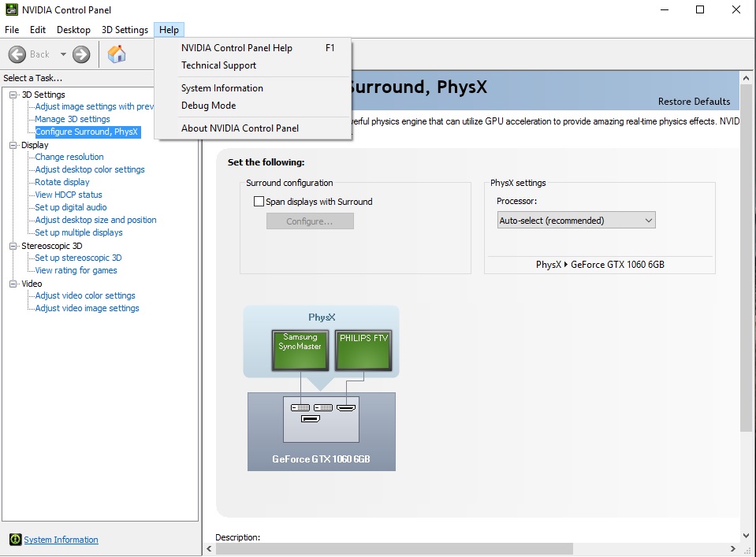
Task: Open Adjust desktop size and position
Action: [95, 220]
